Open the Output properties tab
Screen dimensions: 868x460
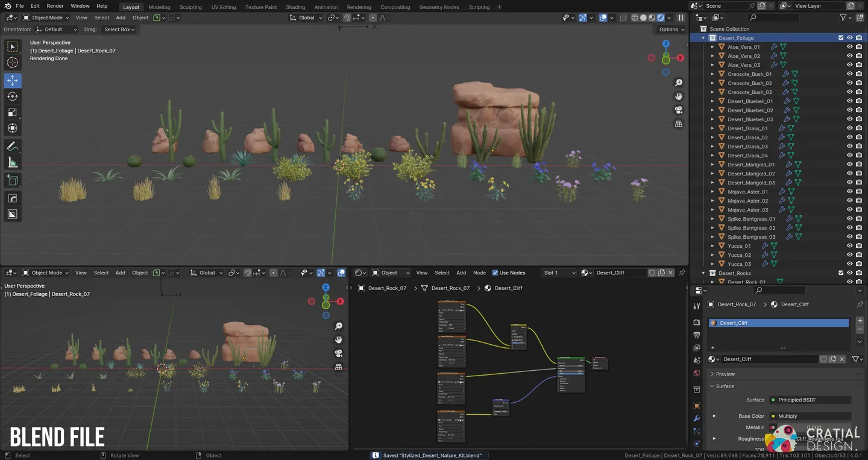pyautogui.click(x=697, y=335)
